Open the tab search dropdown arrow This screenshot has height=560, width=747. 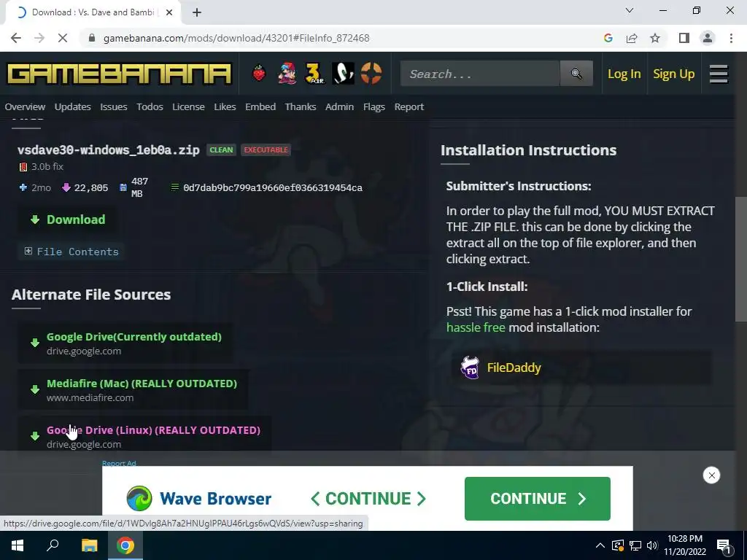pos(630,10)
